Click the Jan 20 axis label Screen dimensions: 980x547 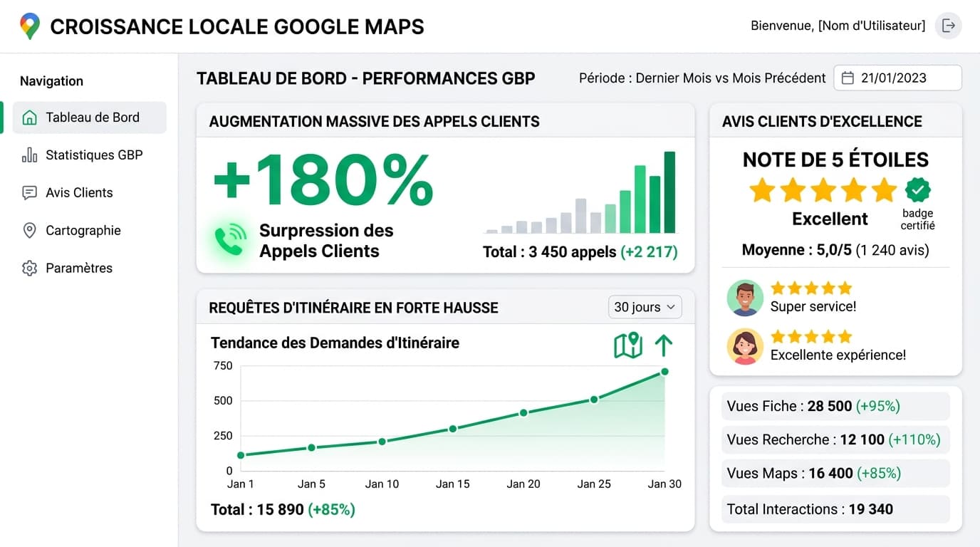click(x=523, y=484)
